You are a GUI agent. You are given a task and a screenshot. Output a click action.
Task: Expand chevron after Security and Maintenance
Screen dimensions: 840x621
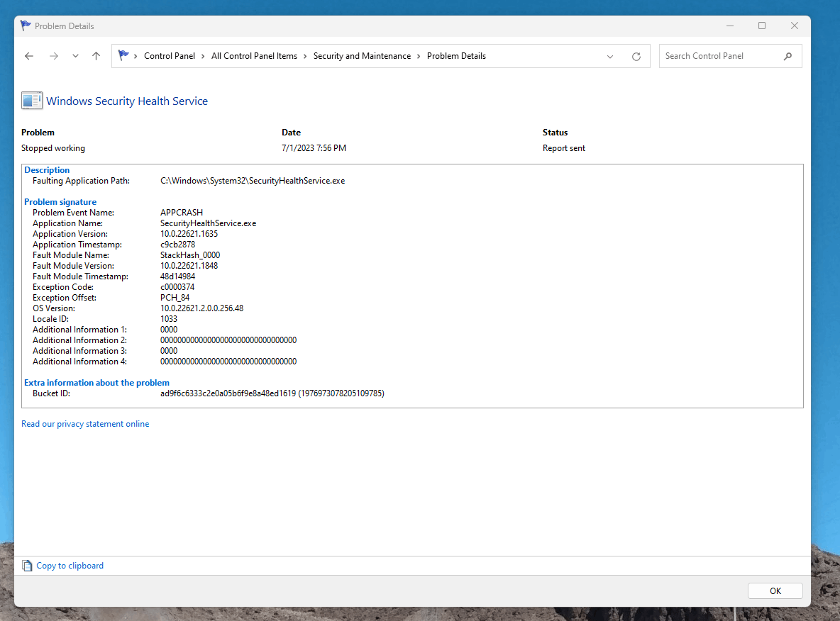tap(419, 56)
